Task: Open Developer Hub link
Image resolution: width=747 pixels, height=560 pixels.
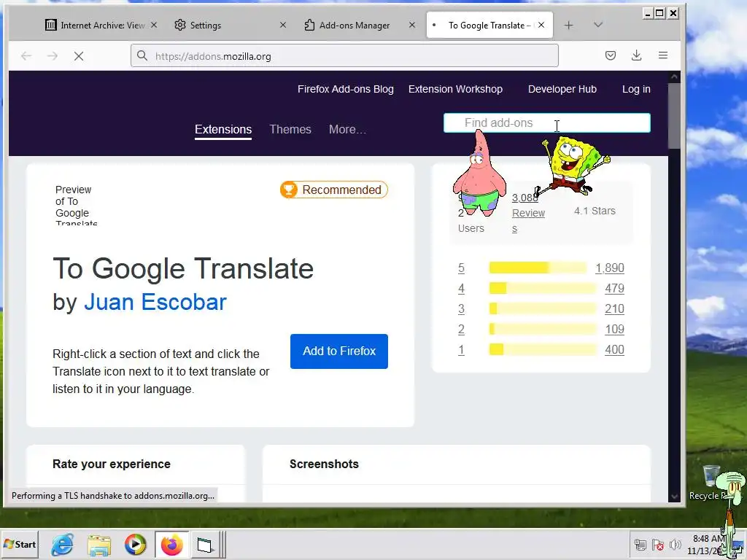Action: [562, 89]
